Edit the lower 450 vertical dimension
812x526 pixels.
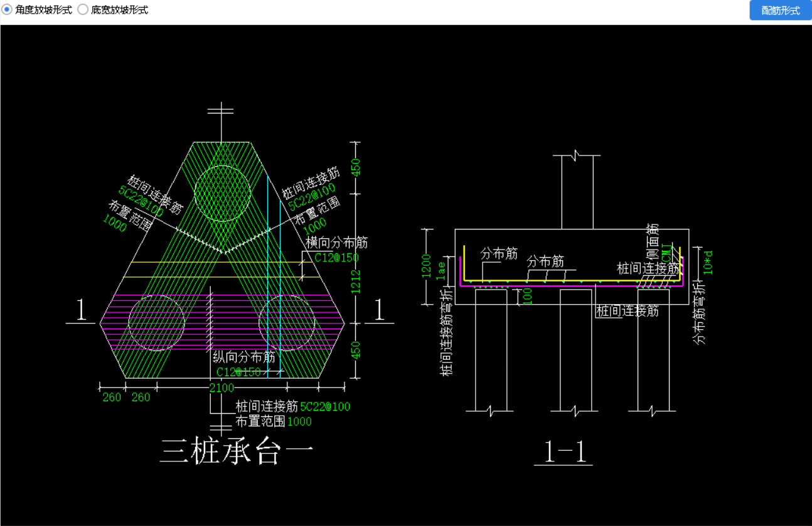(356, 350)
